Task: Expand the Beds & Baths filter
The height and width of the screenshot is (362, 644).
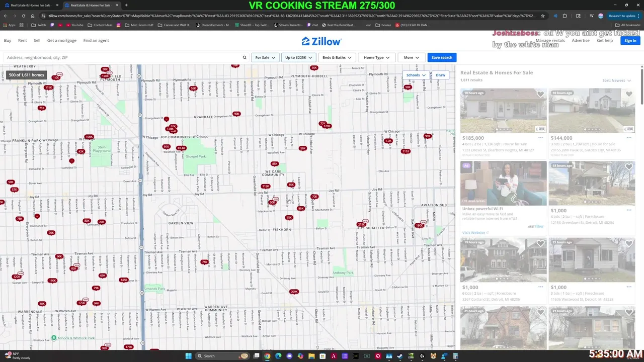Action: (x=337, y=57)
